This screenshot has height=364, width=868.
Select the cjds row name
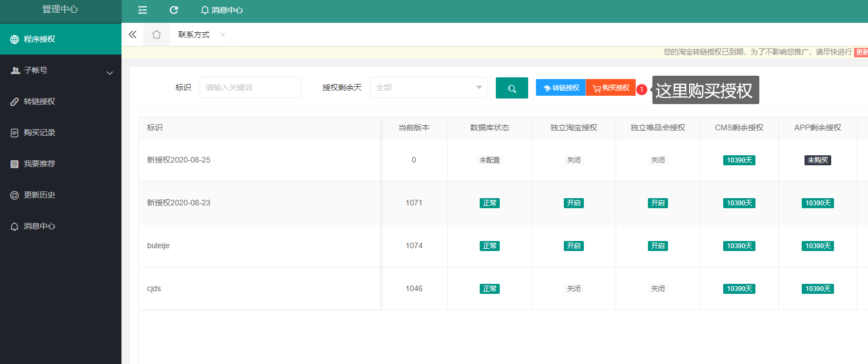[154, 288]
